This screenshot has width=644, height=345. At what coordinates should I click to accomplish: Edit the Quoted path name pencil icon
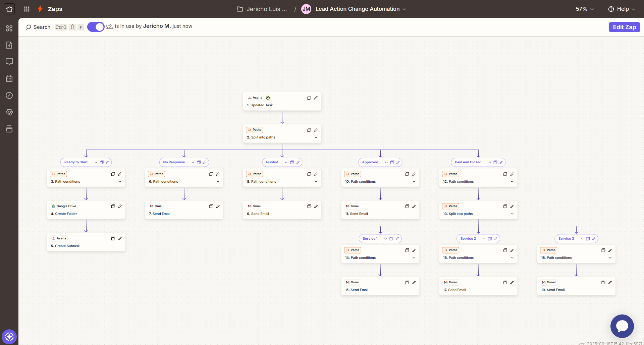(298, 162)
